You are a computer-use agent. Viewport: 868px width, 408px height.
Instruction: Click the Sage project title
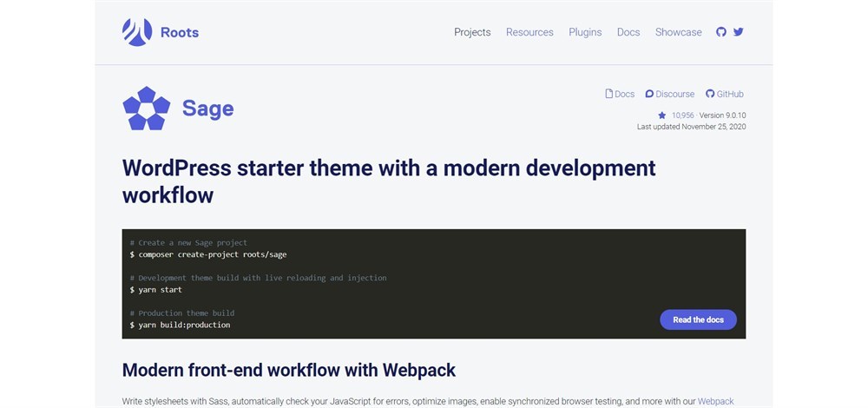click(208, 109)
